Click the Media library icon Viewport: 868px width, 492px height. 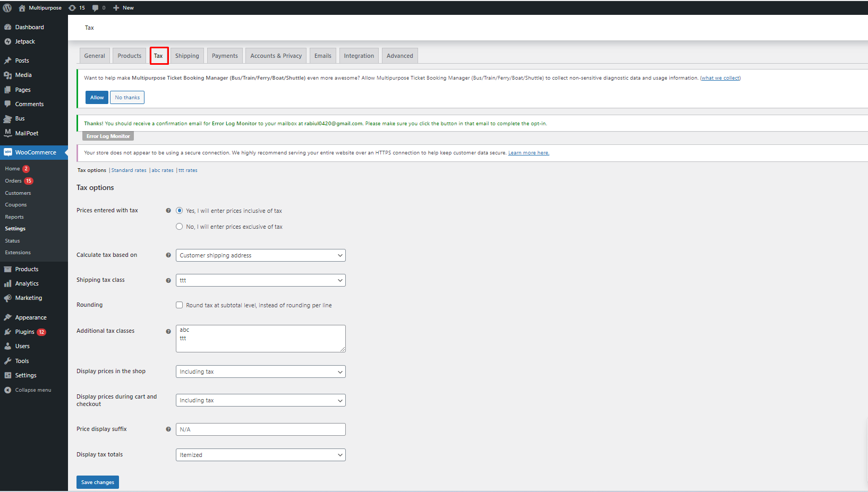[x=8, y=75]
